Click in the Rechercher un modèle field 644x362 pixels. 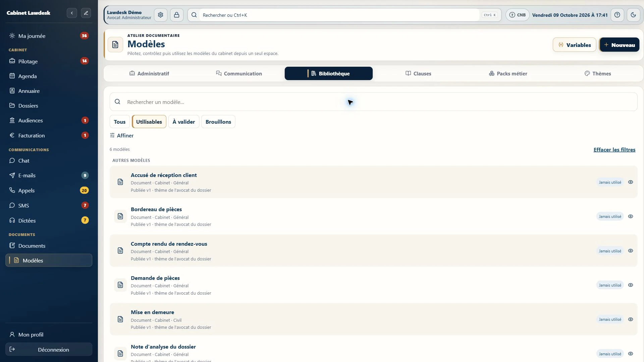[373, 102]
